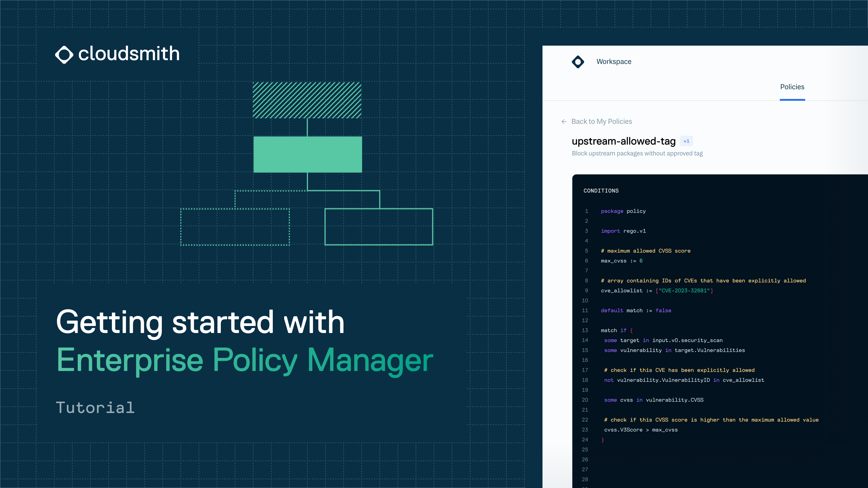Click the Cloudsmith diamond logo in the workspace header
The height and width of the screenshot is (488, 868).
(578, 62)
